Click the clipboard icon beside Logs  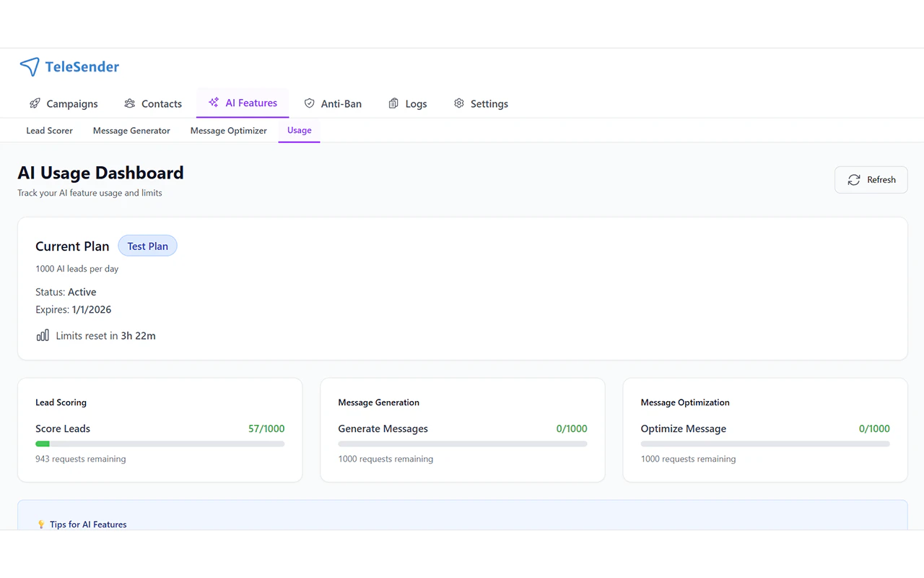click(x=393, y=103)
